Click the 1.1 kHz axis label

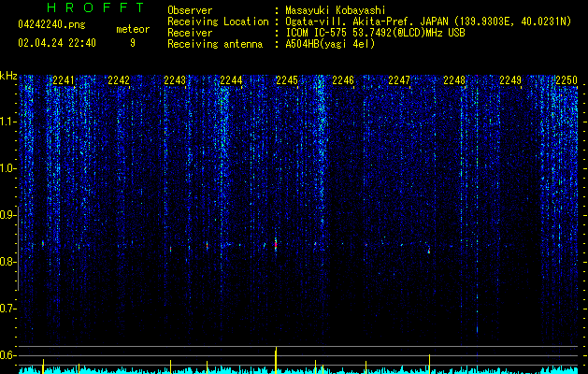7,122
